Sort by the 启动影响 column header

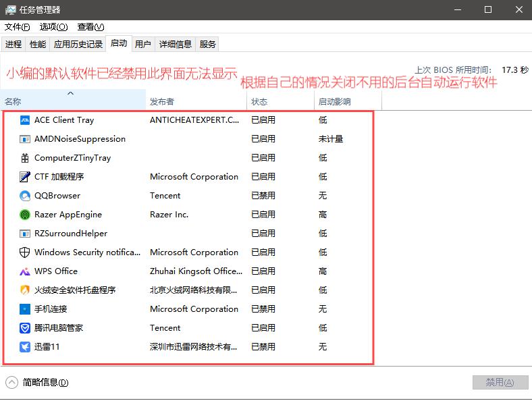point(348,101)
